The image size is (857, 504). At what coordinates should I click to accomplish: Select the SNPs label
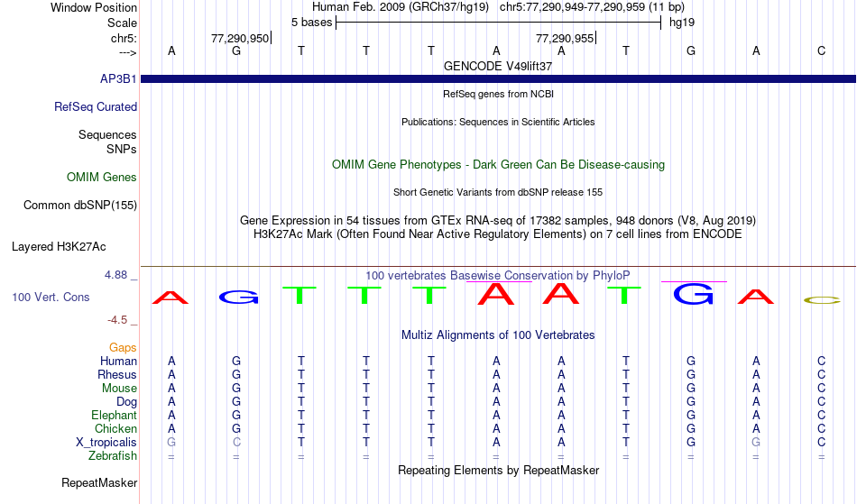click(122, 149)
